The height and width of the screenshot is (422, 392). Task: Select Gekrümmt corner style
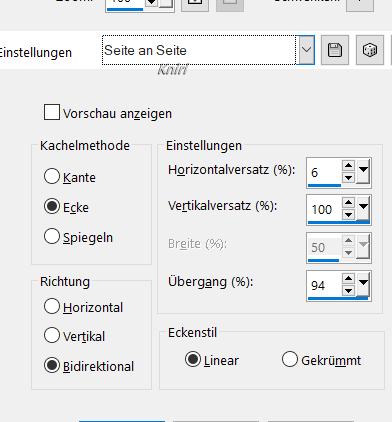click(x=290, y=359)
